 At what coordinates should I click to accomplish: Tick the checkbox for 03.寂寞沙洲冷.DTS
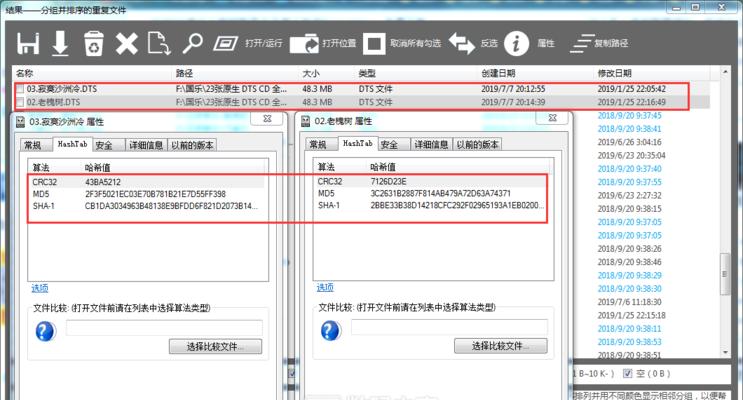tap(20, 89)
